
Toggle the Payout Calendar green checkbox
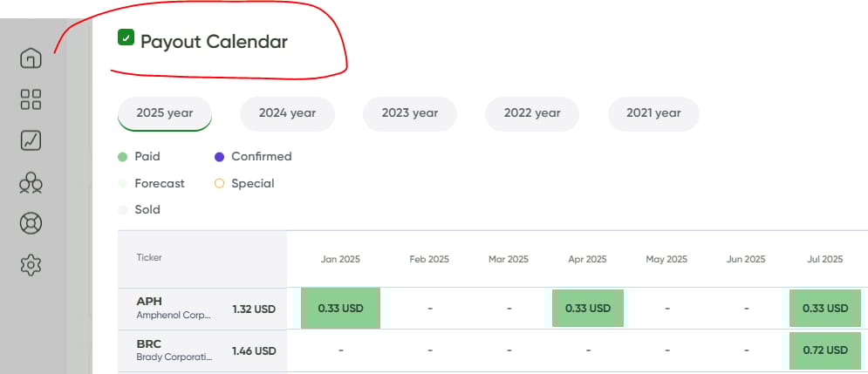tap(126, 37)
